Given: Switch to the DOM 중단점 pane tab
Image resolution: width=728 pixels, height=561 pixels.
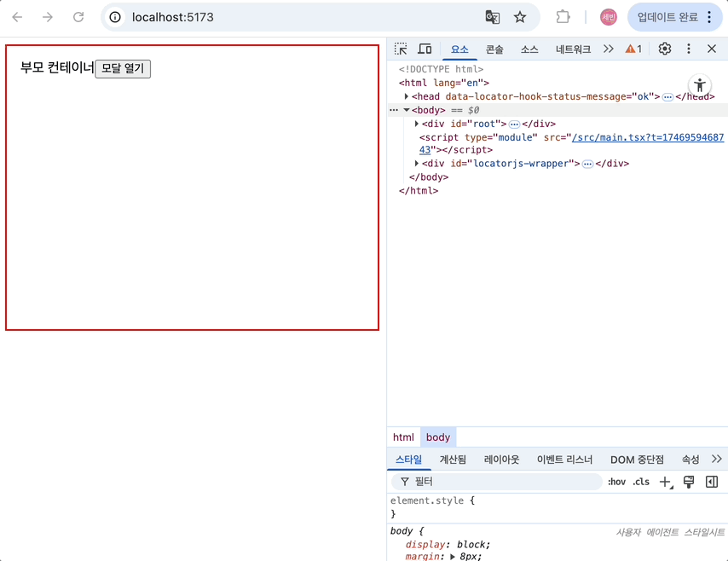Looking at the screenshot, I should pos(637,460).
